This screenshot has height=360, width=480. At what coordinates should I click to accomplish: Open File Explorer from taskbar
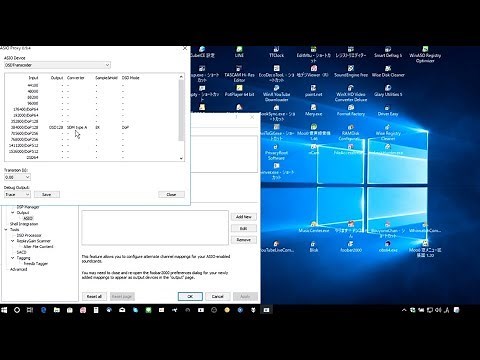[57, 310]
